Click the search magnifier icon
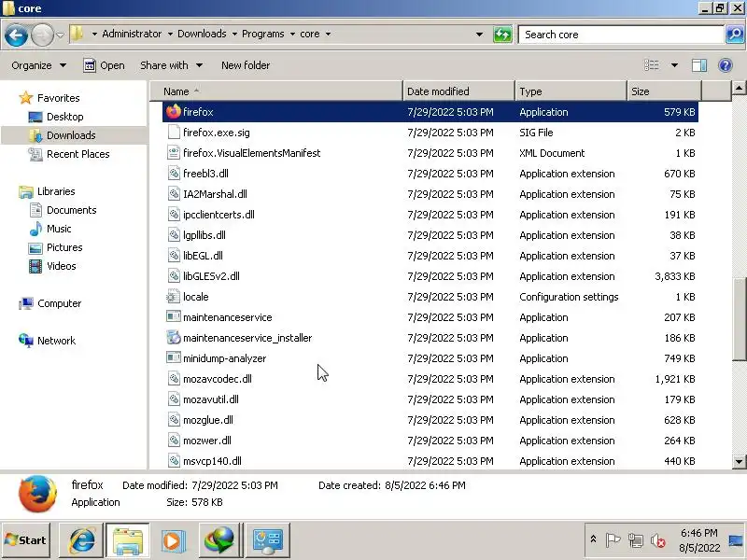Screen dimensions: 747x560 click(x=735, y=35)
